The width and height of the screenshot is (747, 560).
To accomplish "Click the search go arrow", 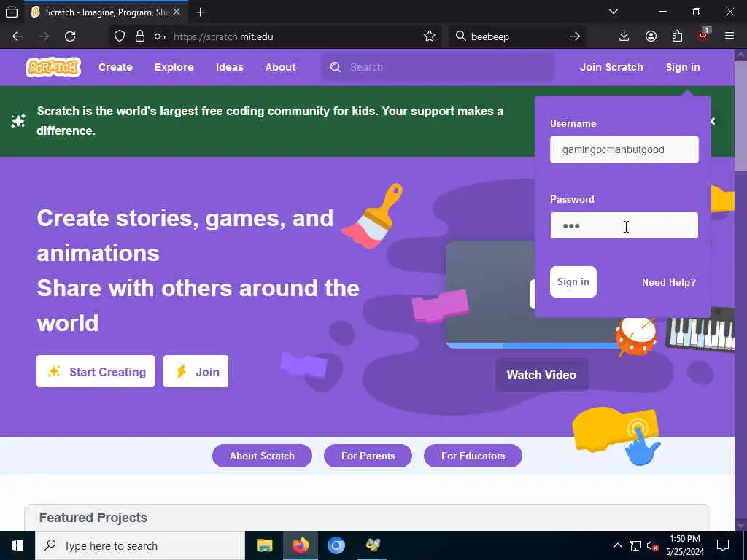I will click(x=575, y=36).
